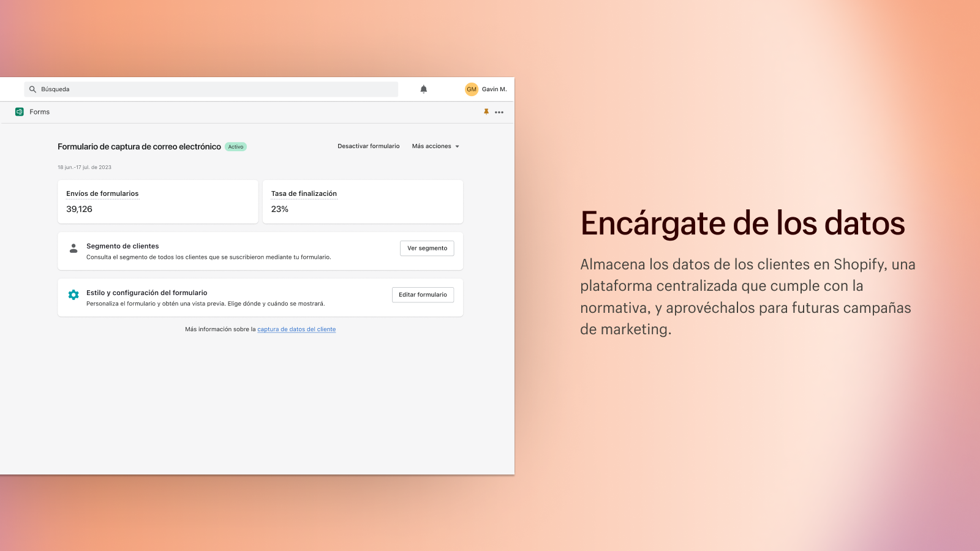Click the Tasa de finalización metric label
The width and height of the screenshot is (980, 551).
click(304, 193)
